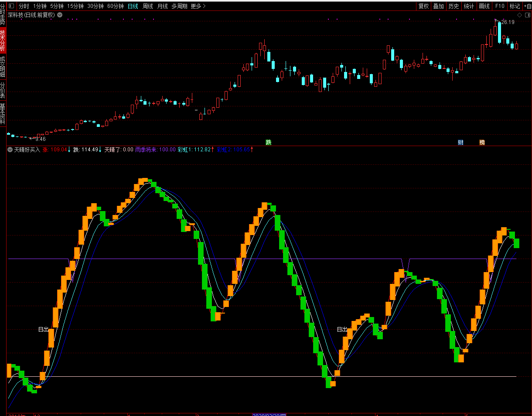Image resolution: width=532 pixels, height=416 pixels.
Task: Open the 分价表 sidebar tab
Action: pos(3,90)
